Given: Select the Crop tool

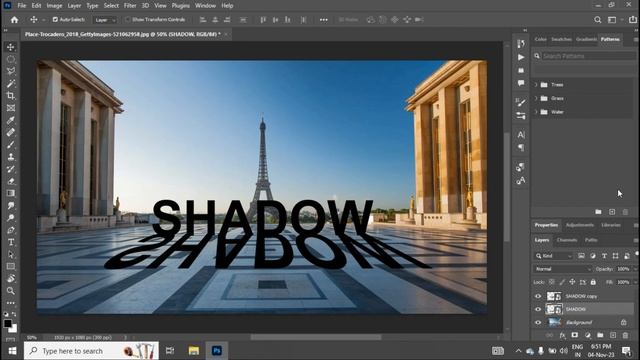Looking at the screenshot, I should click(11, 96).
